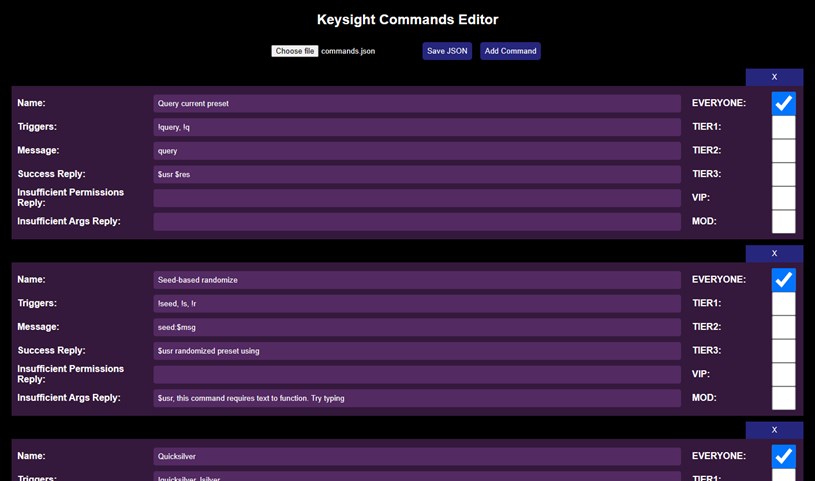
Task: Edit Success Reply '$usr randomized preset using'
Action: coord(417,351)
